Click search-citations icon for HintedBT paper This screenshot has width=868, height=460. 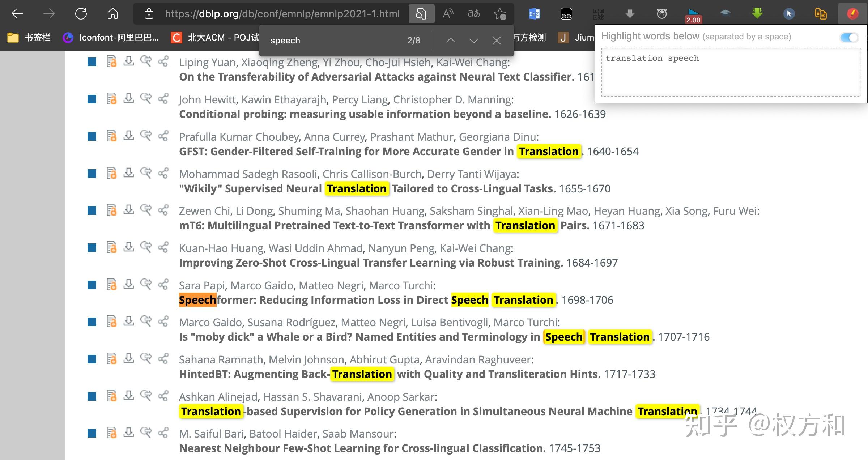146,358
